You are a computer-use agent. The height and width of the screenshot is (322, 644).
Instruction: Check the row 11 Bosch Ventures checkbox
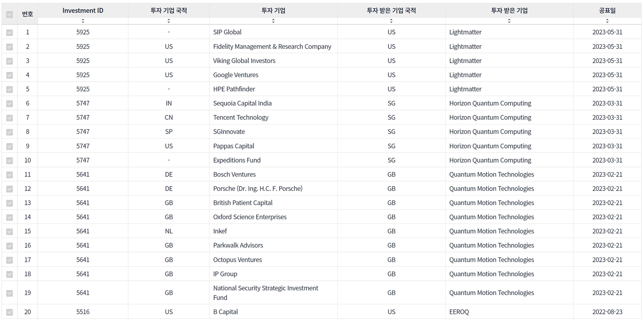pyautogui.click(x=10, y=175)
